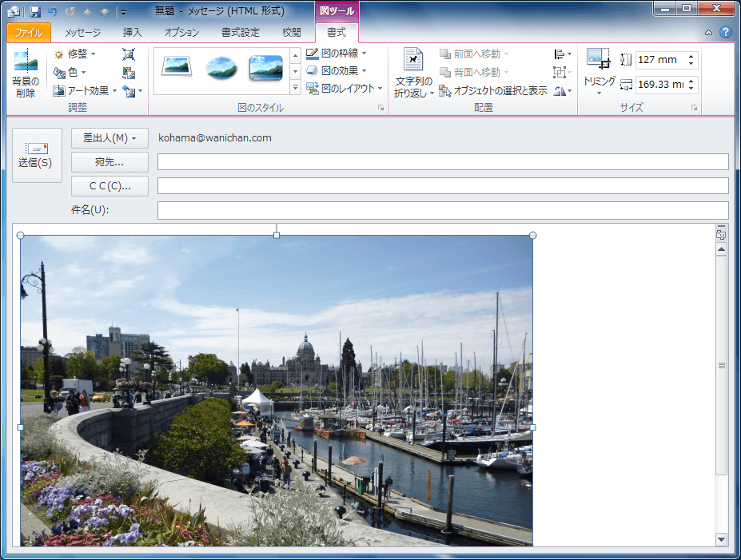Click the 宛先... (To) button

point(110,162)
